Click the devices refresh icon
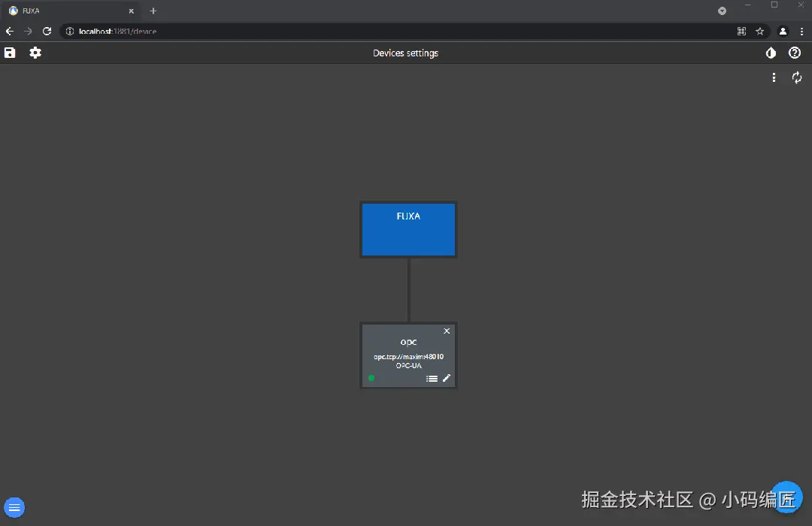The width and height of the screenshot is (812, 526). pyautogui.click(x=797, y=77)
